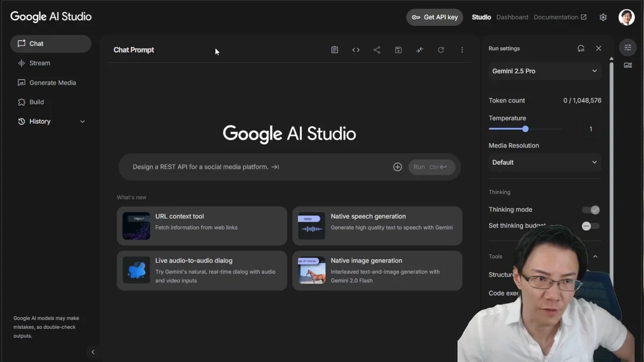Switch to the Dashboard tab

[512, 17]
